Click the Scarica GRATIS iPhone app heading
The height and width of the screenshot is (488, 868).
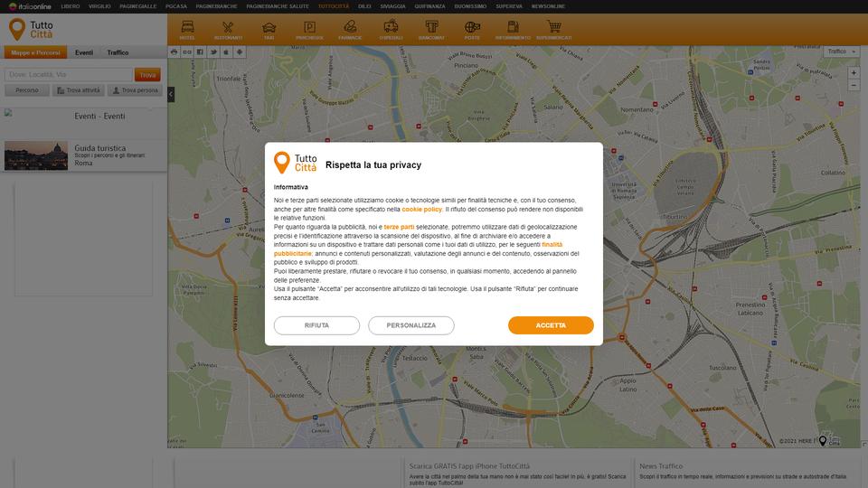point(469,466)
